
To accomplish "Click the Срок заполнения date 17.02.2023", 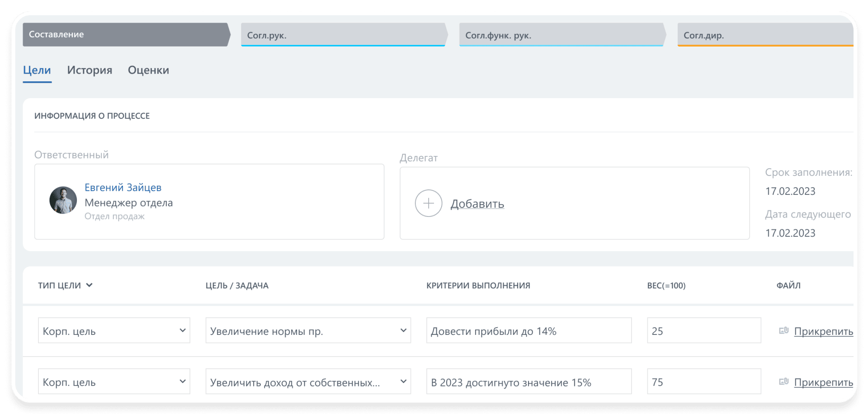I will click(x=790, y=191).
